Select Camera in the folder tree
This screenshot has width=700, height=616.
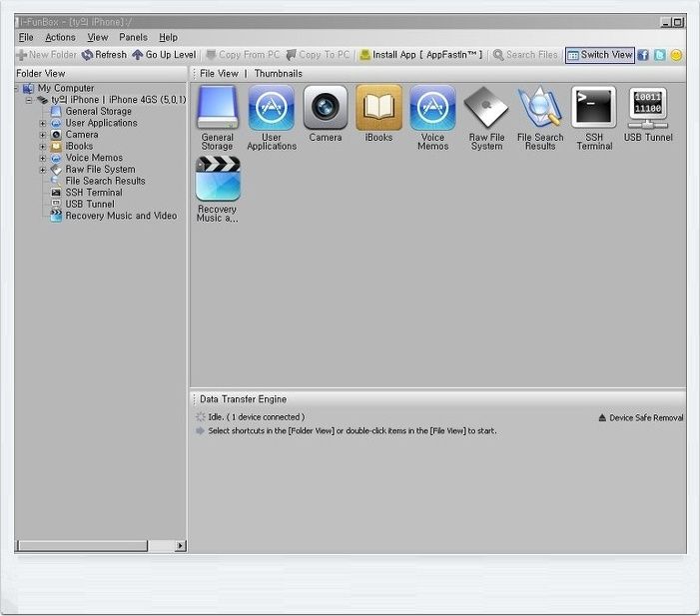coord(82,135)
